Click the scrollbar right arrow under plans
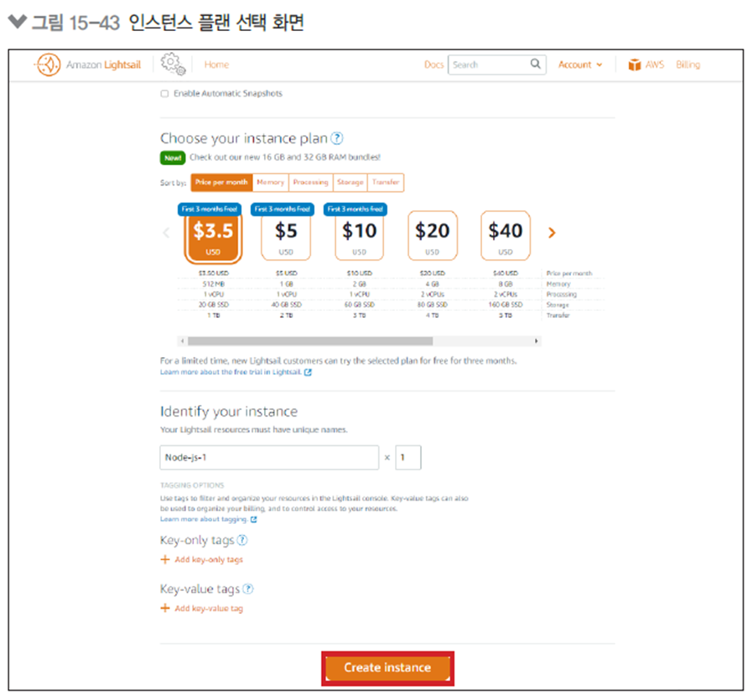753x700 pixels. (536, 341)
